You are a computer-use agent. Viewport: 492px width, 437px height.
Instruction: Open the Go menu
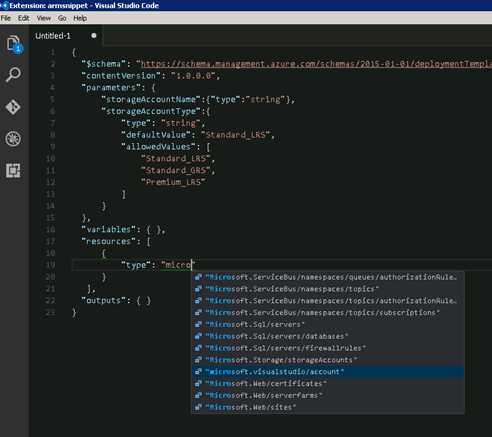pyautogui.click(x=62, y=18)
